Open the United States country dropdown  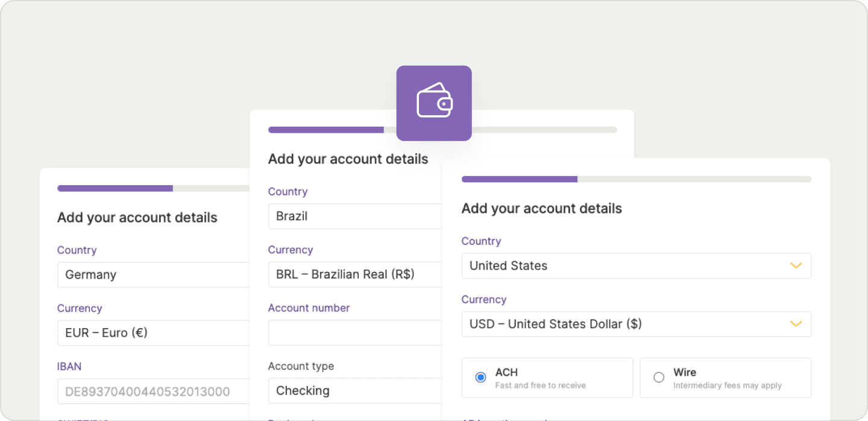[637, 265]
